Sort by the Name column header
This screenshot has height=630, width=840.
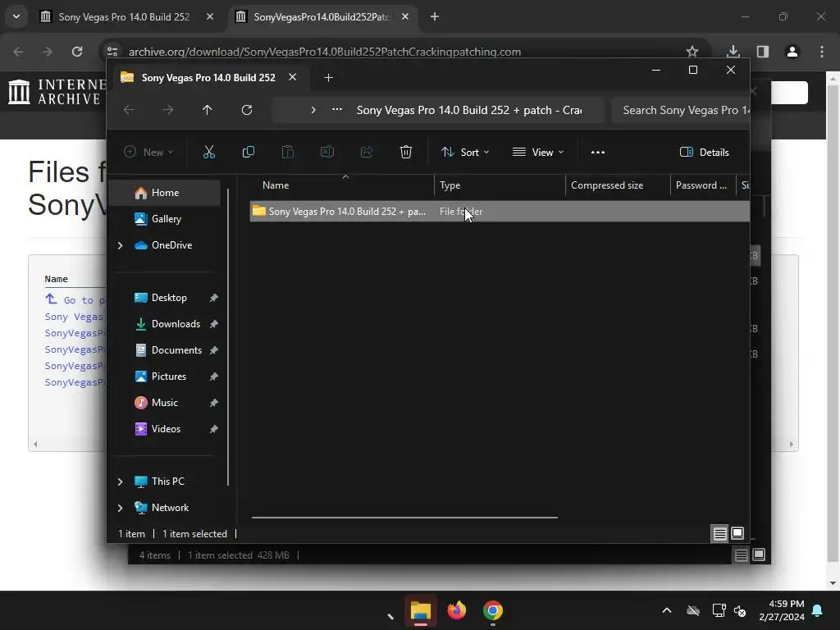[342, 185]
